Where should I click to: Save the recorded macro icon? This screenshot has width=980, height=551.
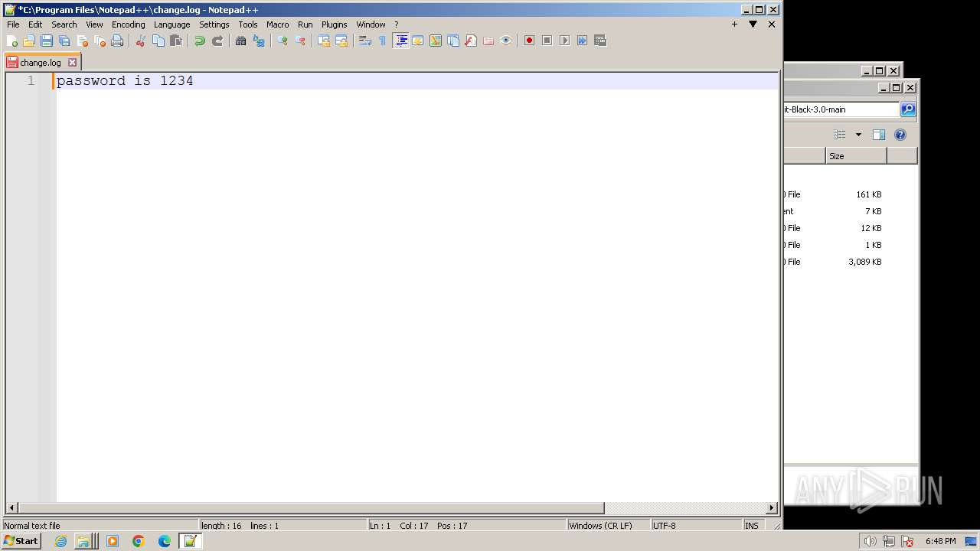(599, 41)
